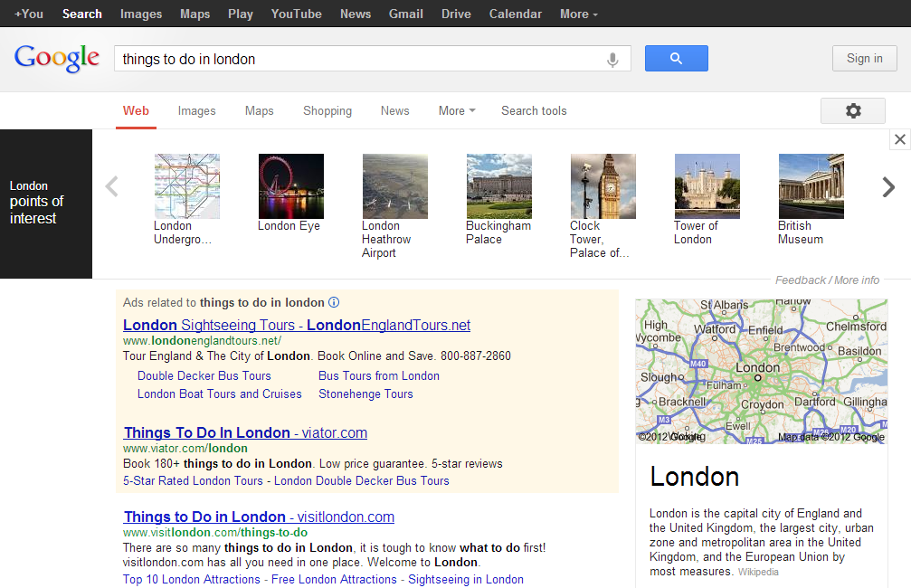Show previous carousel items with left arrow

click(111, 186)
